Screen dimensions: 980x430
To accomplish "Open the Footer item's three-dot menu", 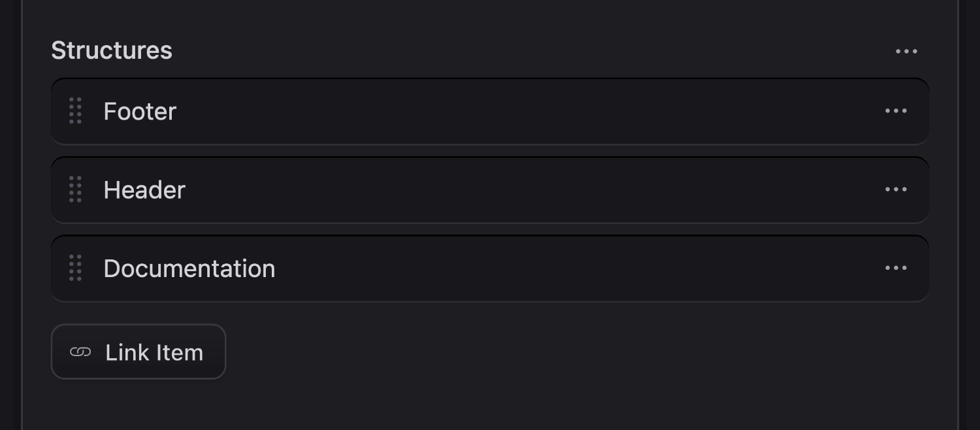I will (896, 111).
